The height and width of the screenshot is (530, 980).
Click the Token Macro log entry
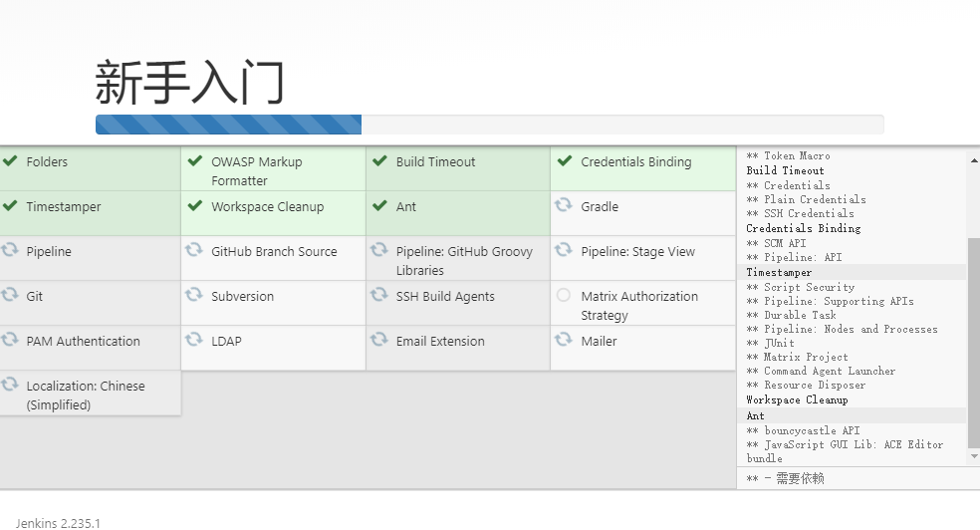(x=788, y=155)
